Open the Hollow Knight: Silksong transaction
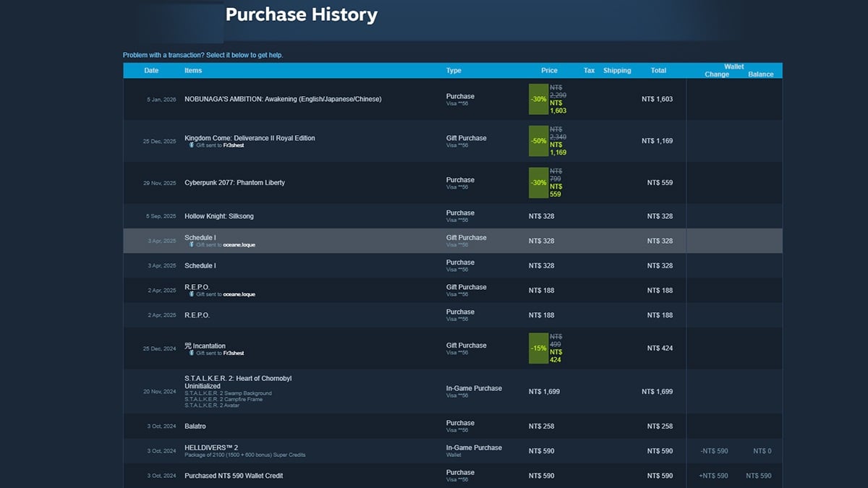Viewport: 868px width, 488px height. point(219,216)
